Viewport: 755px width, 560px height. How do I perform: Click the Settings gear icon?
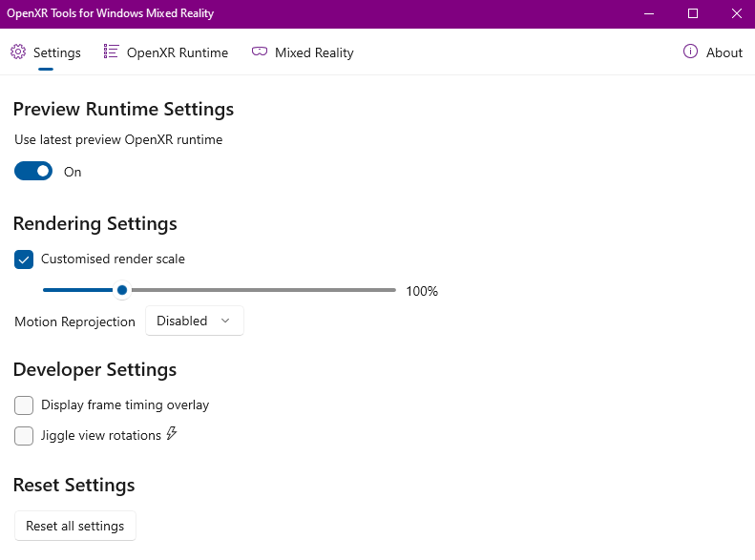coord(18,52)
